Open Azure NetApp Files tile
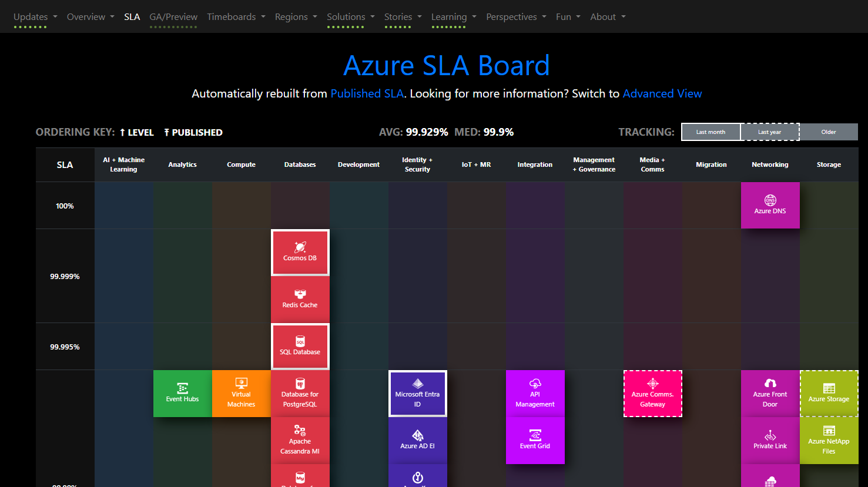 [829, 441]
